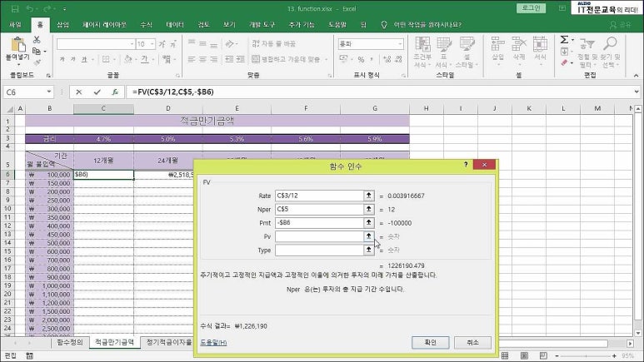This screenshot has height=362, width=644.
Task: Switch to the 함수정의 sheet tab
Action: 70,342
